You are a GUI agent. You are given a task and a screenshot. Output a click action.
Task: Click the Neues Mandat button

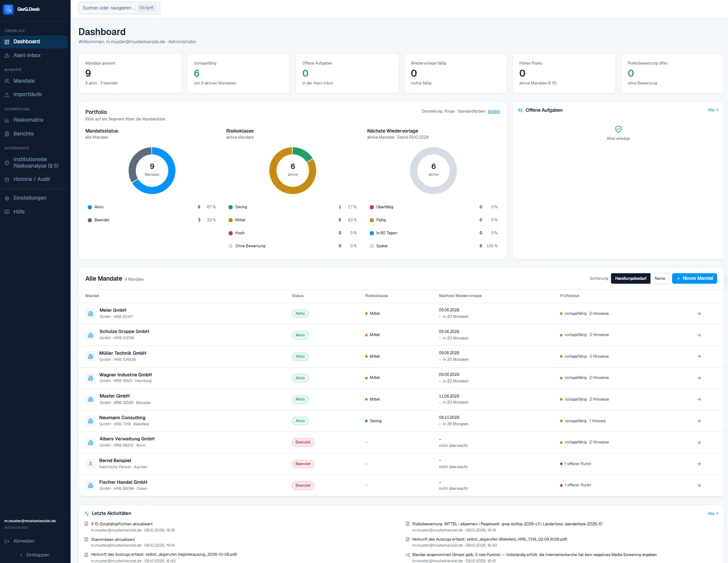[694, 278]
